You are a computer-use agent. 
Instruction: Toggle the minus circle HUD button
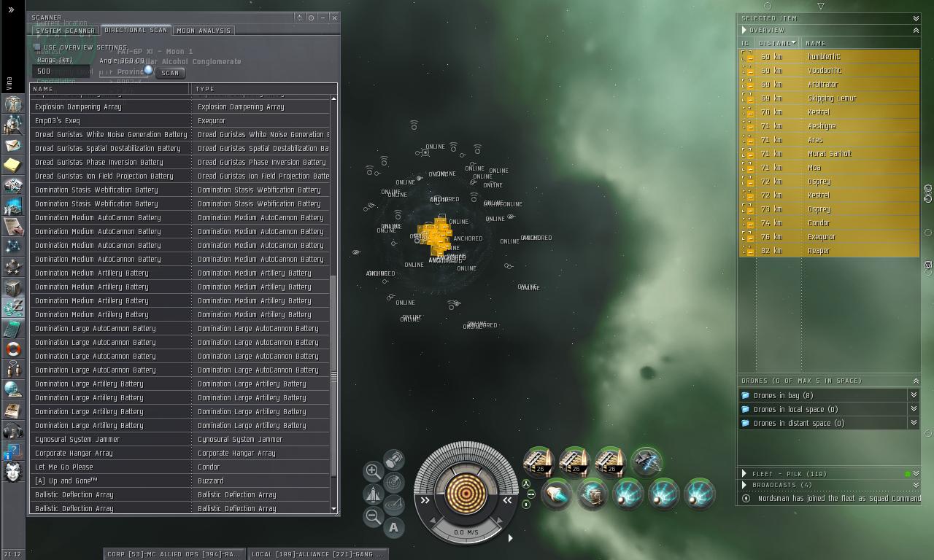(530, 494)
